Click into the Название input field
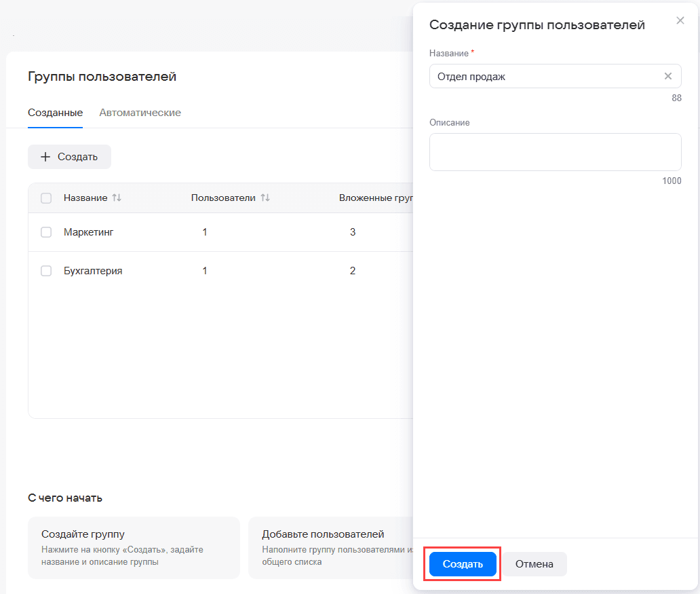Screen dimensions: 700x594 (x=555, y=76)
